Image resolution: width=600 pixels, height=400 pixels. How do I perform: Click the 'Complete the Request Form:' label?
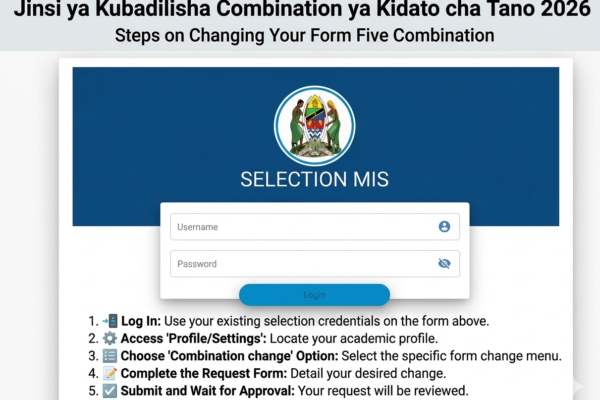206,373
